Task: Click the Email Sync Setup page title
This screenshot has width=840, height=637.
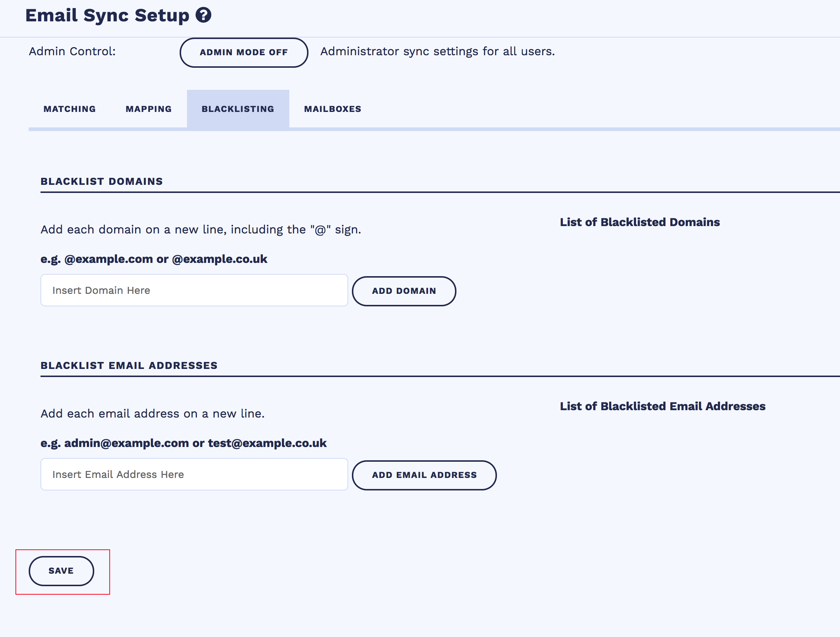Action: coord(107,15)
